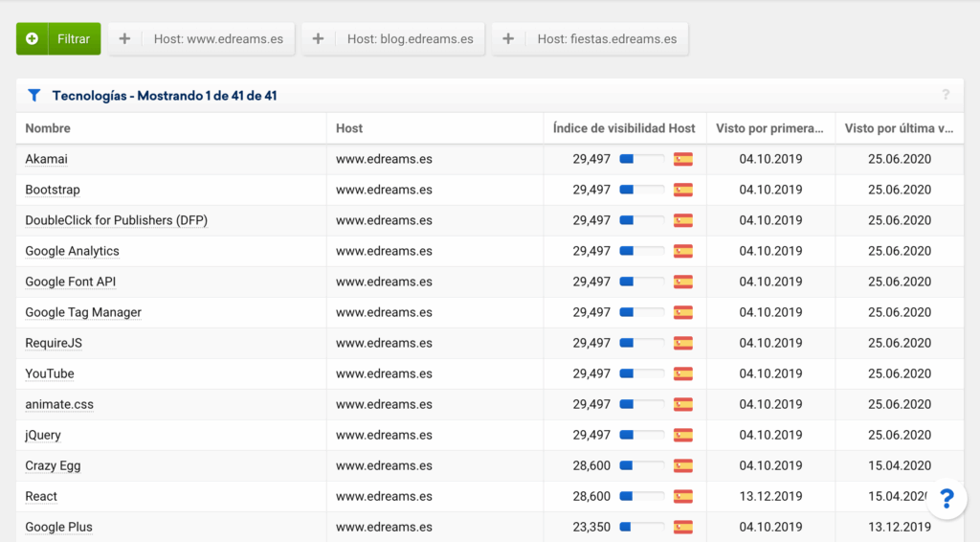The height and width of the screenshot is (542, 980).
Task: Sort by the Host column header
Action: (x=348, y=128)
